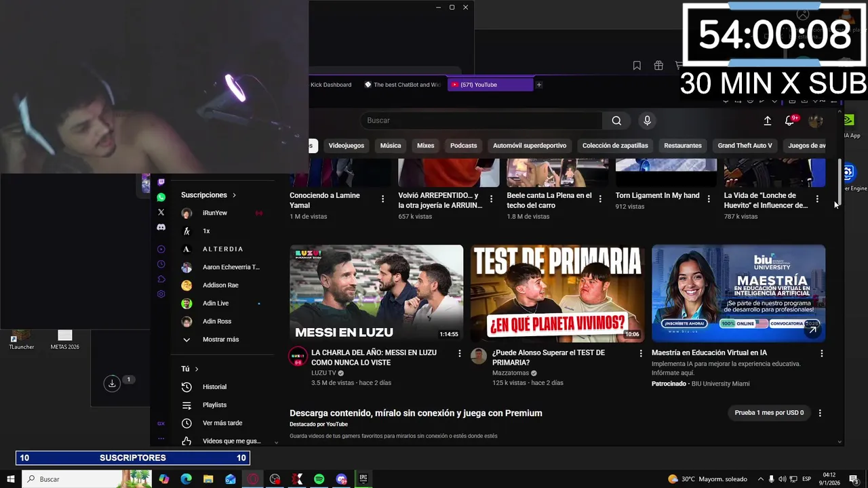This screenshot has height=488, width=868.
Task: Filter by Música chip
Action: click(391, 146)
